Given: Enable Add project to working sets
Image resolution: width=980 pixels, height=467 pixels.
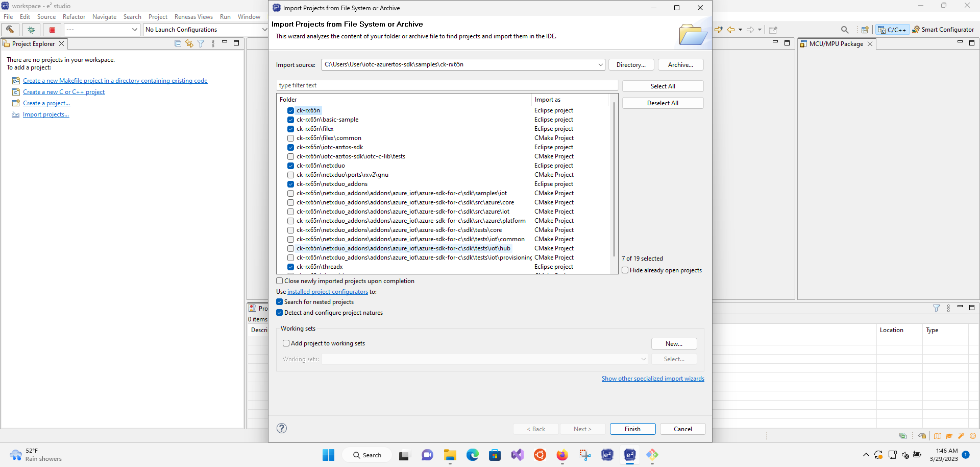Looking at the screenshot, I should [286, 343].
